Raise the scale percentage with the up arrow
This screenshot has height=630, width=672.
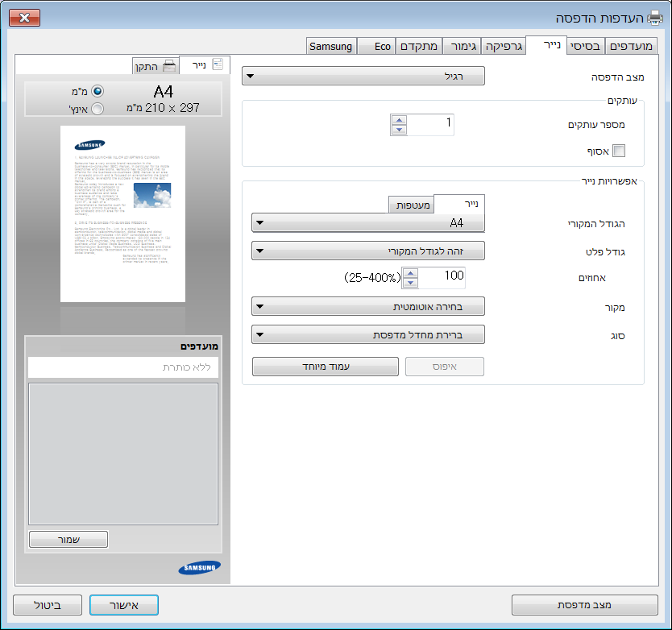coord(410,273)
